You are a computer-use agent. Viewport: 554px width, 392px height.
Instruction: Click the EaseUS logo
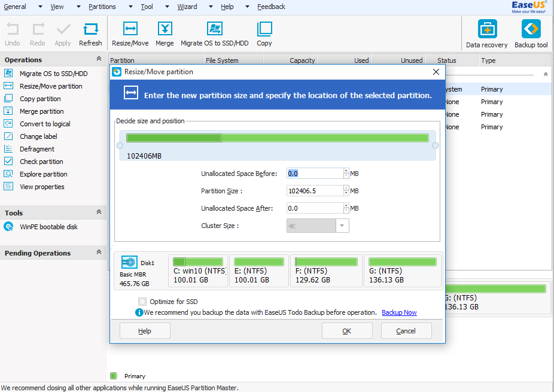tap(528, 7)
